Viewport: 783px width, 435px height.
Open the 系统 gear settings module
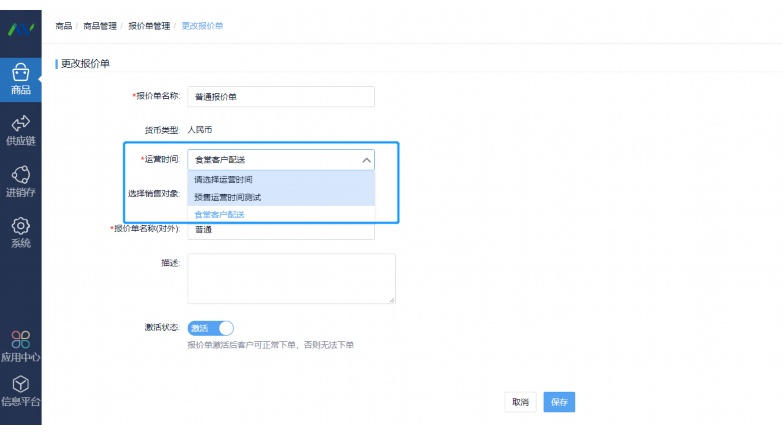(20, 233)
